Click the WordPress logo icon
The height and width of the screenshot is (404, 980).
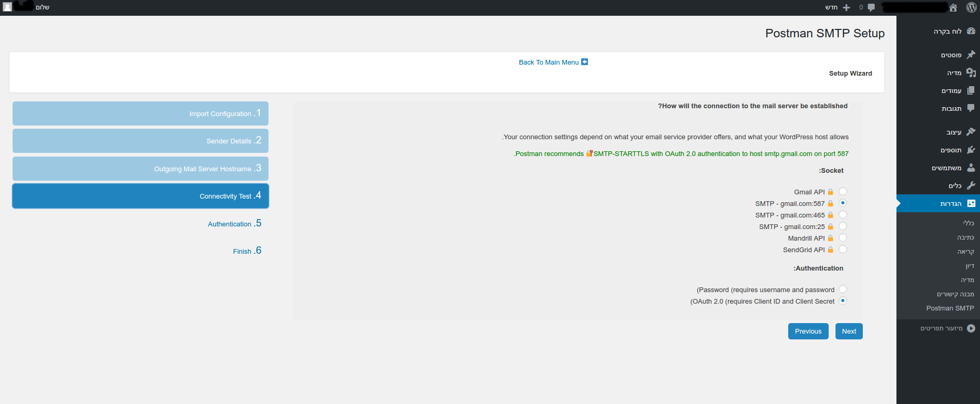[x=971, y=7]
